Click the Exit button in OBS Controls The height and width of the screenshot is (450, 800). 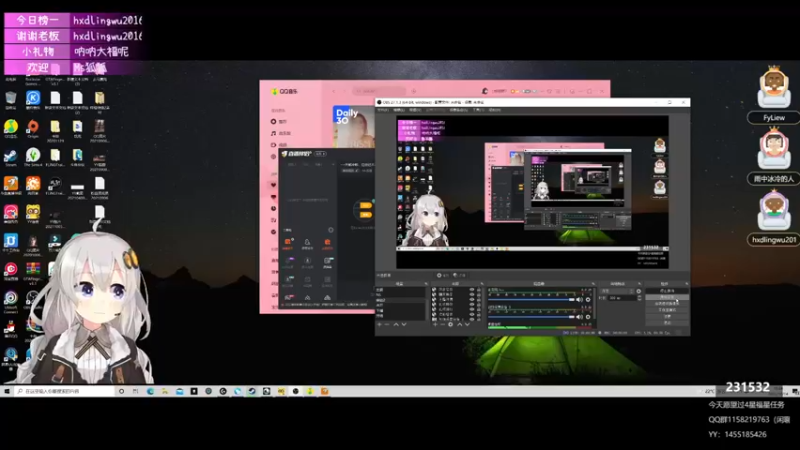[667, 322]
